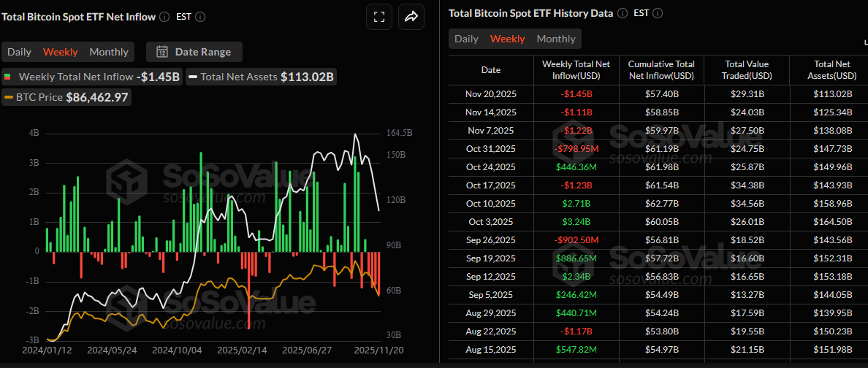Click the info icon next to chart EST
Image resolution: width=868 pixels, height=368 pixels.
click(x=200, y=17)
